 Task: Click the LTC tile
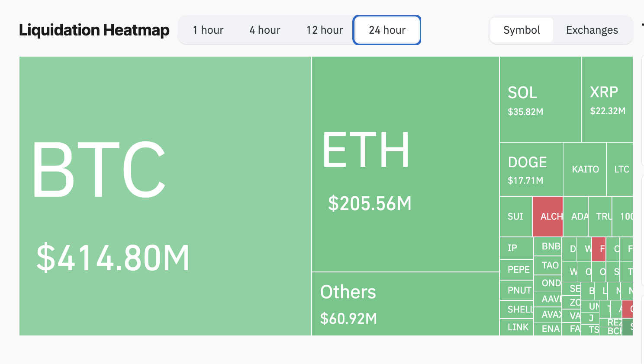coord(622,169)
